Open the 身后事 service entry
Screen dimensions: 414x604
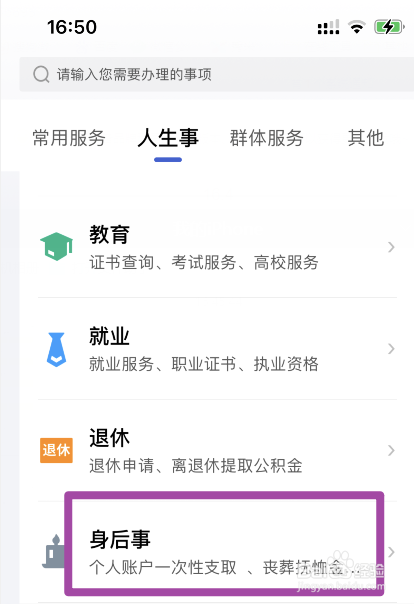[218, 552]
